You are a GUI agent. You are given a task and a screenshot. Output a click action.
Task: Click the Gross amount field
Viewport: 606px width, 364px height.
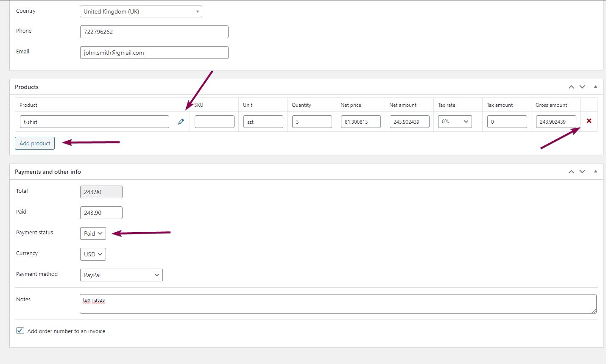pyautogui.click(x=556, y=122)
